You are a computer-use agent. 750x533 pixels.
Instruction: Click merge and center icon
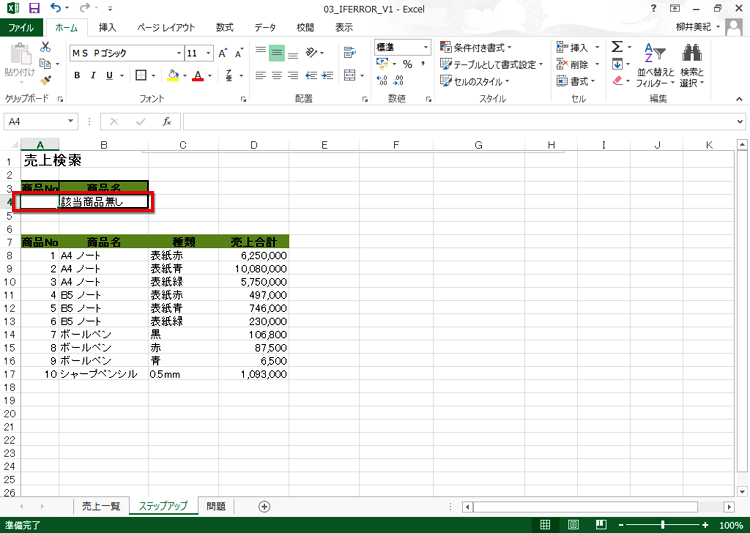[x=350, y=76]
